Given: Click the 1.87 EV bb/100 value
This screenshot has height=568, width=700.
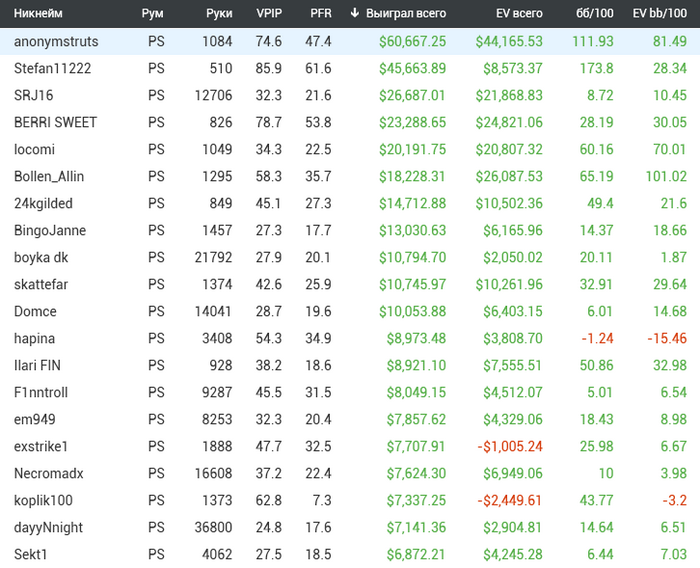Looking at the screenshot, I should coord(674,257).
